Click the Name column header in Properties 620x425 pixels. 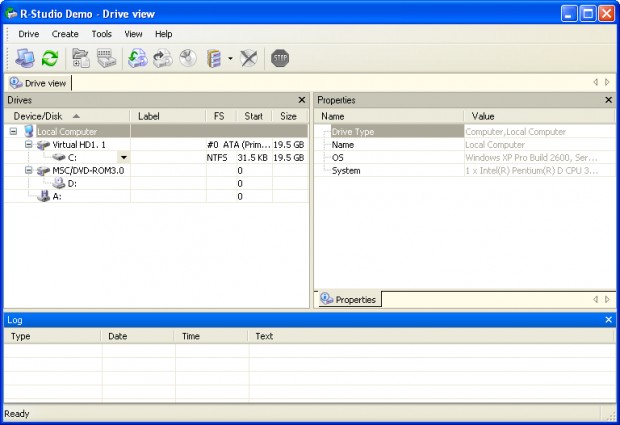[x=389, y=116]
